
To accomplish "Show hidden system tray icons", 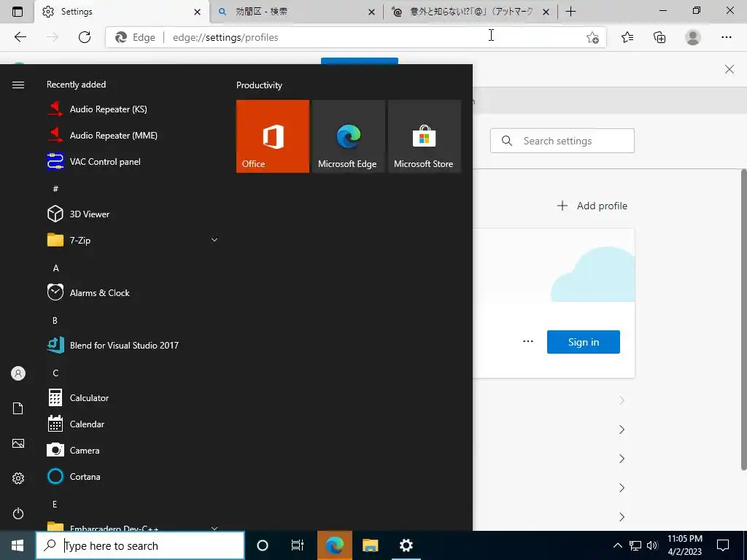I will 617,545.
